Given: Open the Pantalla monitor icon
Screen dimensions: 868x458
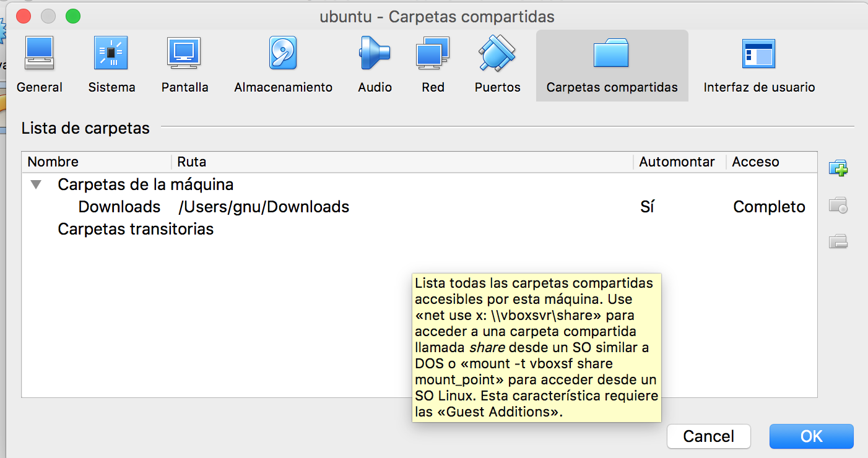Looking at the screenshot, I should point(184,53).
